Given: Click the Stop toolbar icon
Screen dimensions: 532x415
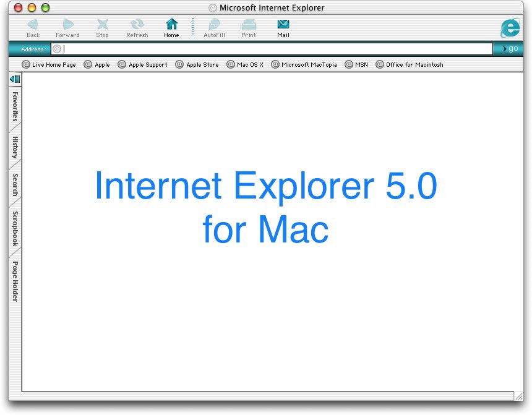Looking at the screenshot, I should [102, 25].
